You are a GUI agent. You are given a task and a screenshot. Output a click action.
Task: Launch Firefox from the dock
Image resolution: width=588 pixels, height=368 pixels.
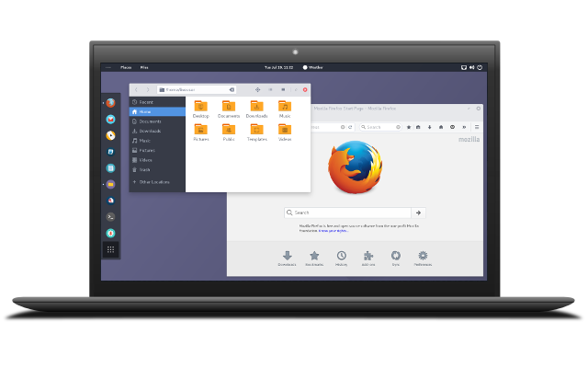click(x=110, y=103)
